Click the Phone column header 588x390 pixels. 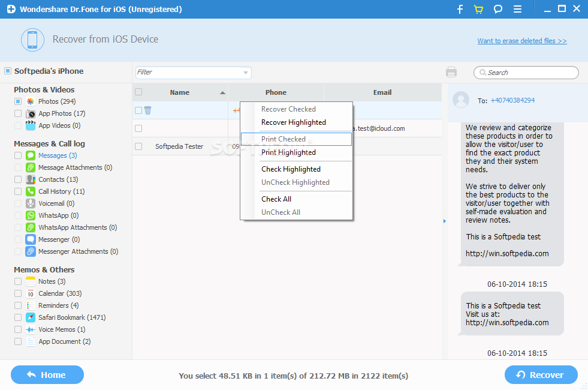(276, 92)
